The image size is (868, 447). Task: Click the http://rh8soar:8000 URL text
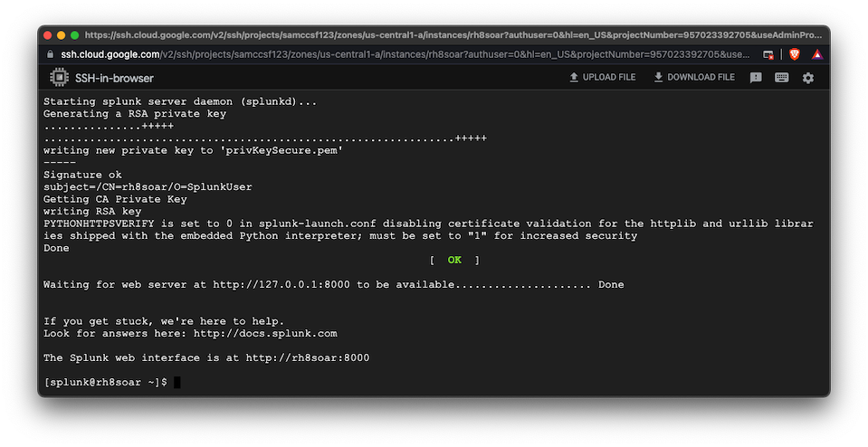307,358
